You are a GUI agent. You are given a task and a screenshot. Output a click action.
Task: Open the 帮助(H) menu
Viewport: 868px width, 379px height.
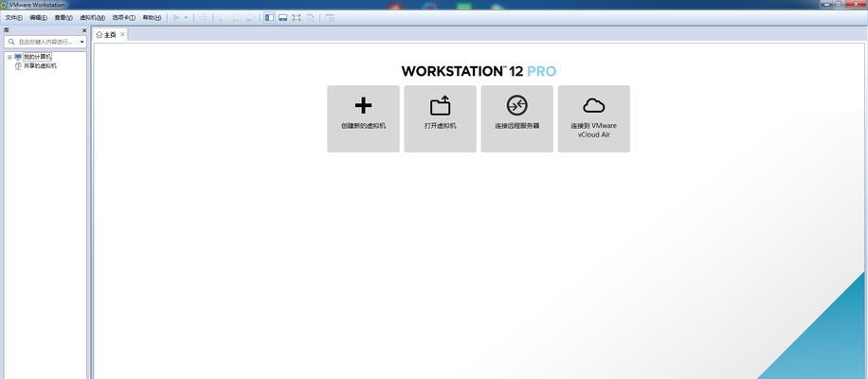tap(152, 18)
